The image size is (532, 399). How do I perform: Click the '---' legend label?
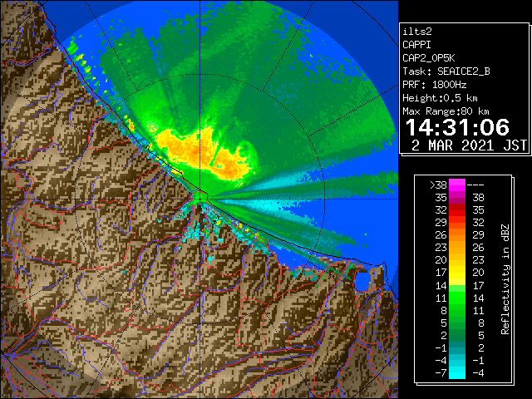[x=475, y=185]
